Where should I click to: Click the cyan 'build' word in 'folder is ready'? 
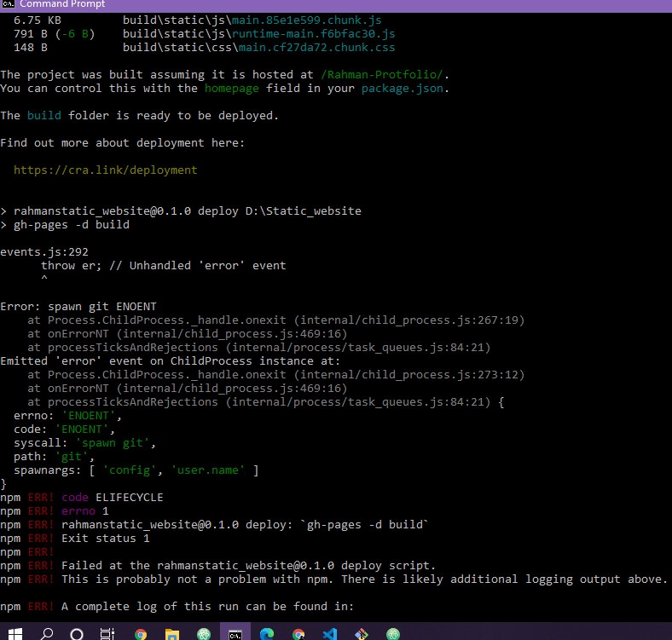[x=44, y=116]
